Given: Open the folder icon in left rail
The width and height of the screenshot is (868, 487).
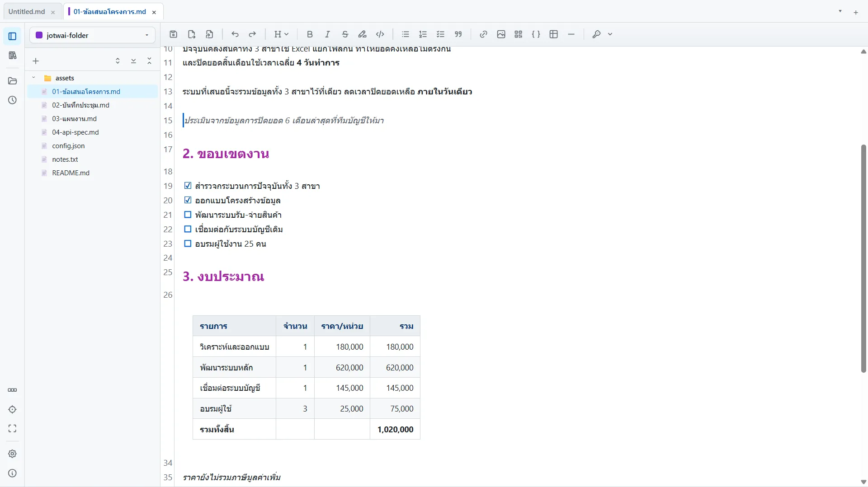Looking at the screenshot, I should (12, 81).
